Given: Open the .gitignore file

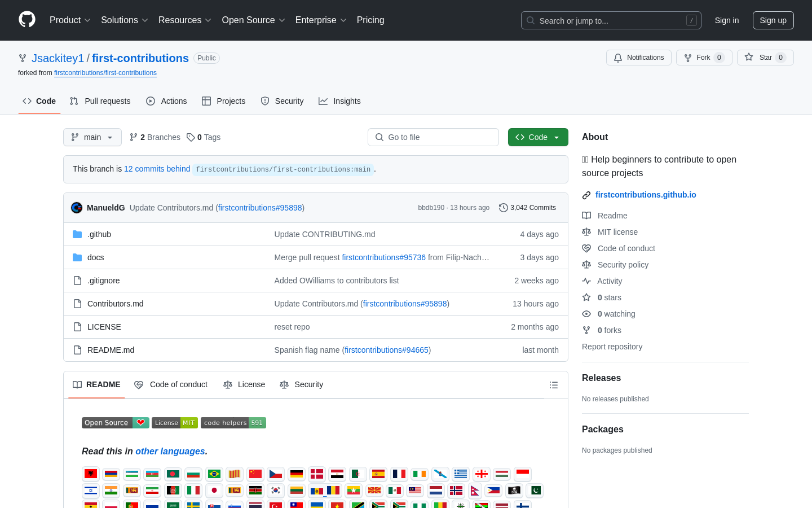Looking at the screenshot, I should click(x=103, y=281).
